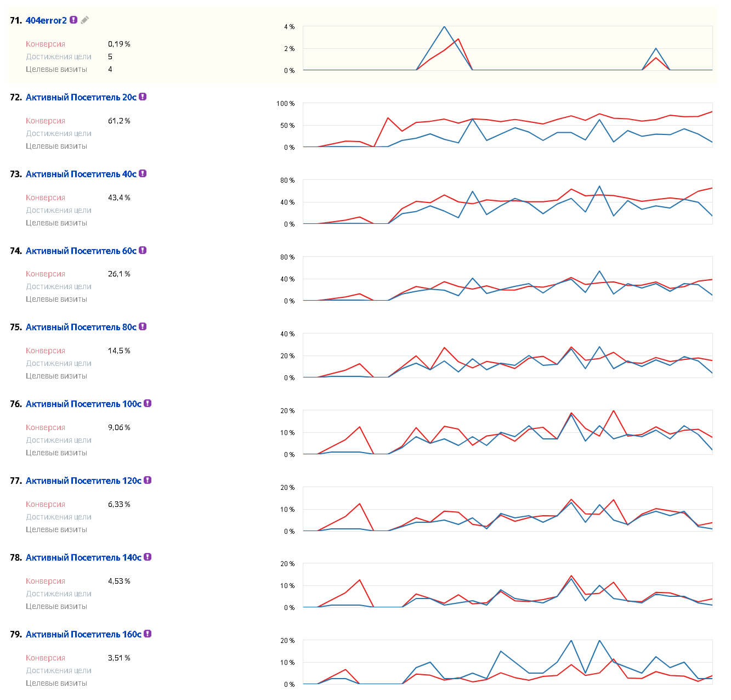731x700 pixels.
Task: Click the 14,5 % conversion value
Action: tap(119, 351)
